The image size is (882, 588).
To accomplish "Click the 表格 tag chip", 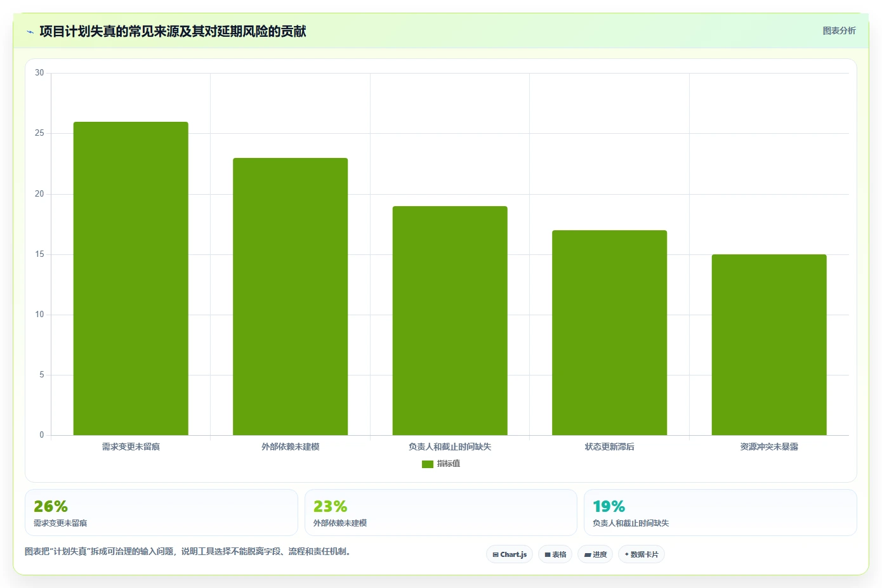I will click(555, 554).
